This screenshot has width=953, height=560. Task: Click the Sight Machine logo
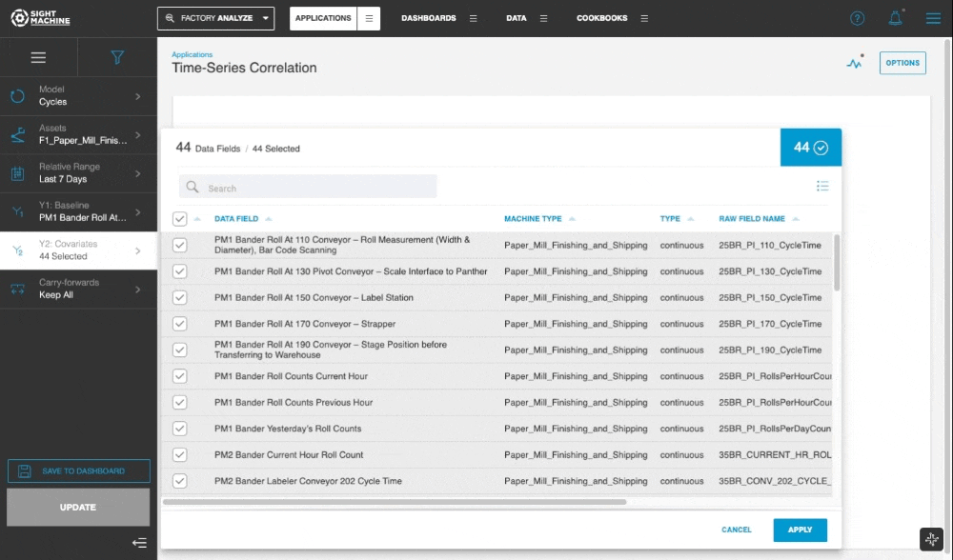[x=40, y=17]
